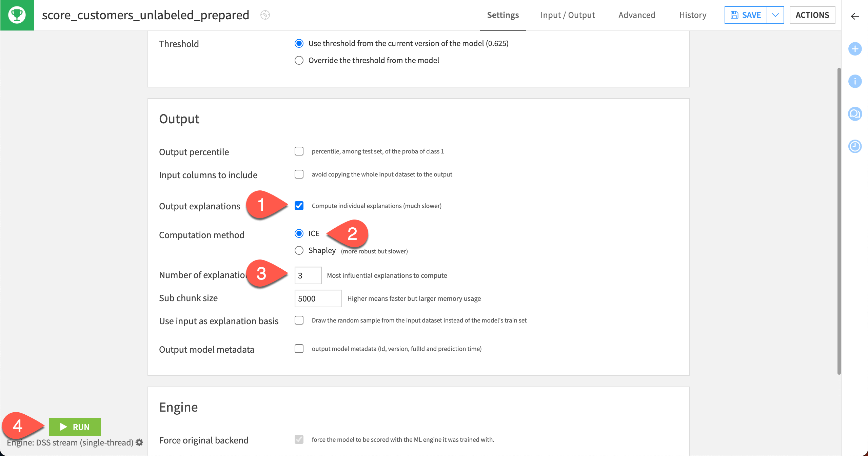Switch to the Input / Output tab
The image size is (868, 456).
pyautogui.click(x=568, y=15)
